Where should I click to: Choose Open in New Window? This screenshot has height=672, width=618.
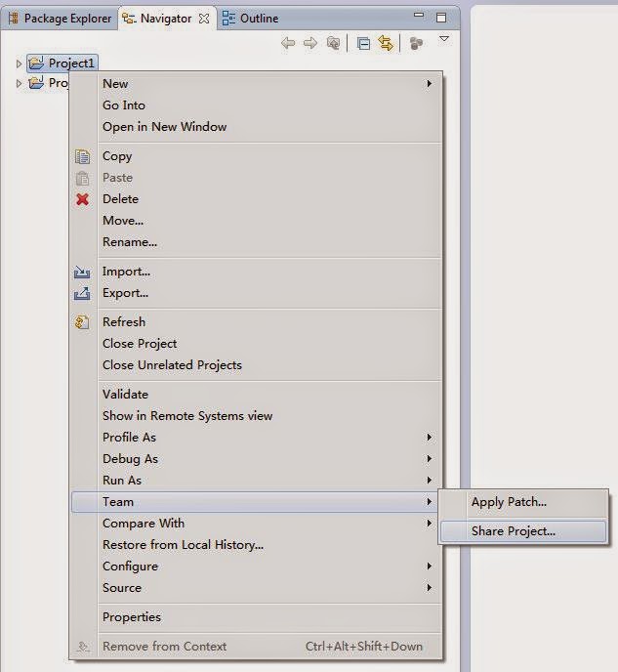point(256,126)
